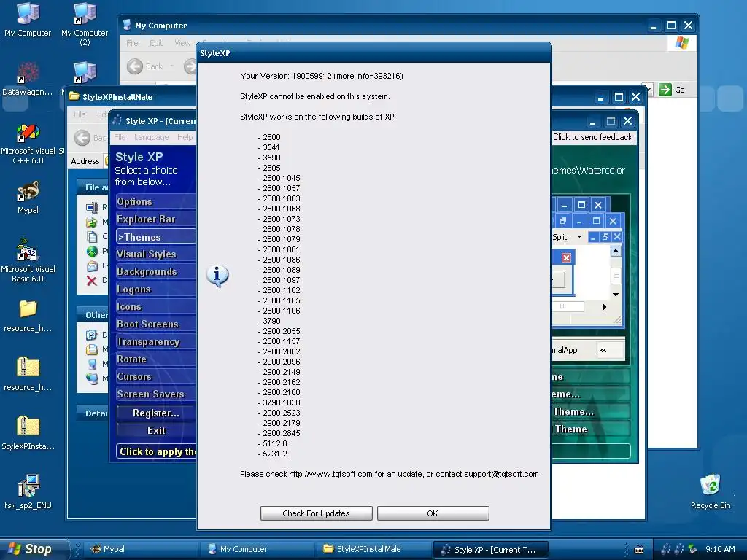Open the View menu in My Computer
This screenshot has height=560, width=747.
(x=182, y=43)
